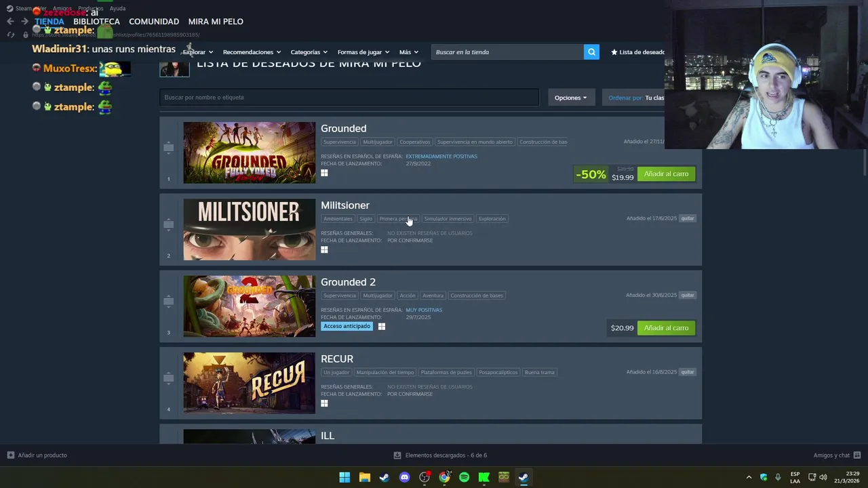Click the system volume speaker icon
The image size is (868, 488).
[x=823, y=477]
